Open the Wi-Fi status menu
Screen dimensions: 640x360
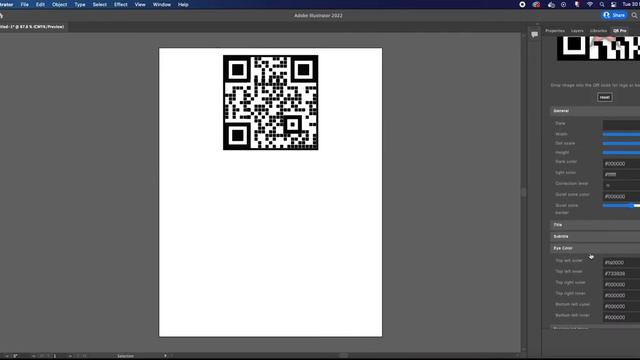click(x=589, y=4)
